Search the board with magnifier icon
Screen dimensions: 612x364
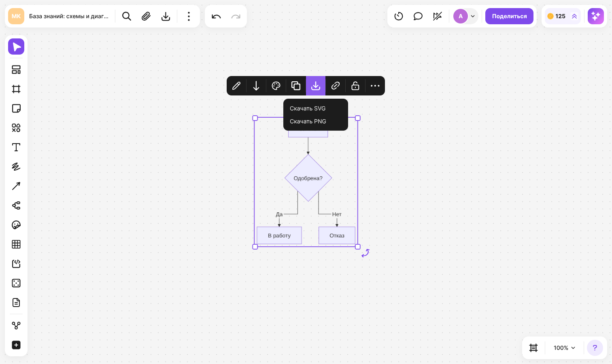tap(127, 16)
